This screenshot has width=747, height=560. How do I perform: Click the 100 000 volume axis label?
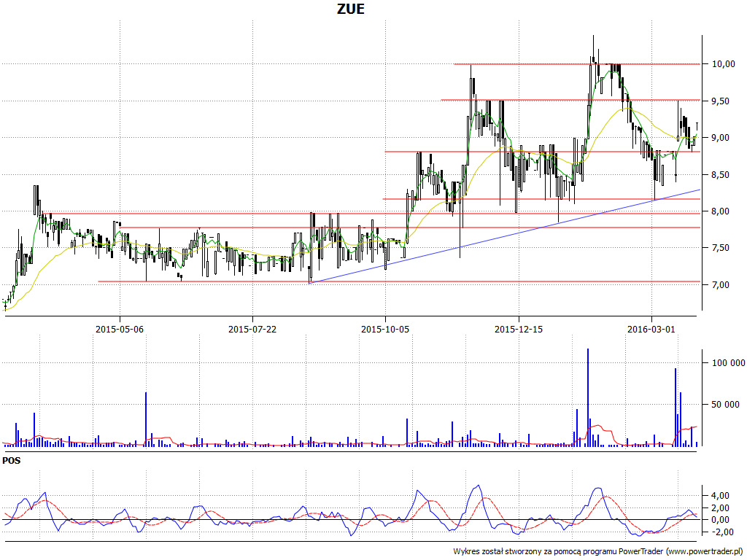pos(729,363)
